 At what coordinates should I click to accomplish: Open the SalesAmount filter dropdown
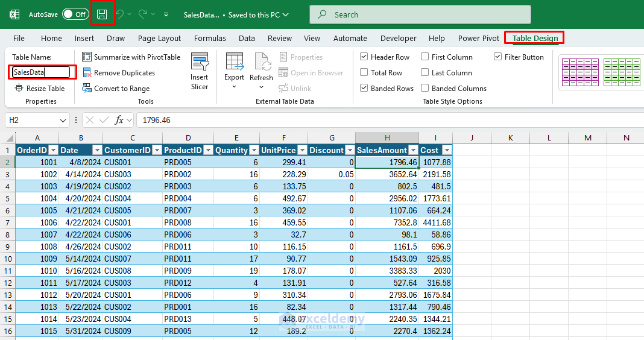(413, 150)
